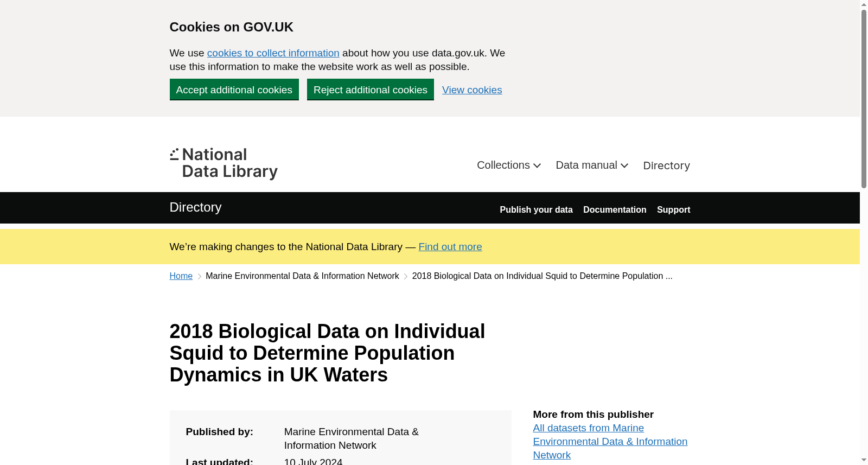Click the National Data Library logo
This screenshot has width=868, height=465.
tap(224, 163)
